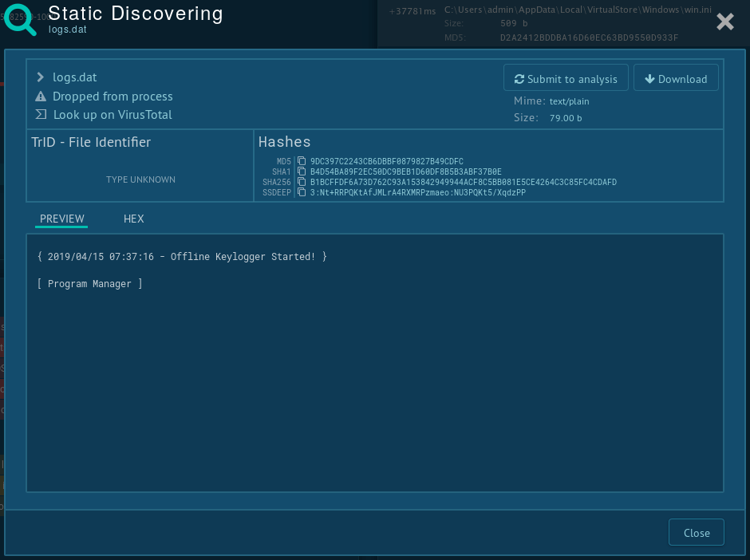Switch to the PREVIEW tab
Viewport: 750px width, 560px height.
(x=61, y=219)
